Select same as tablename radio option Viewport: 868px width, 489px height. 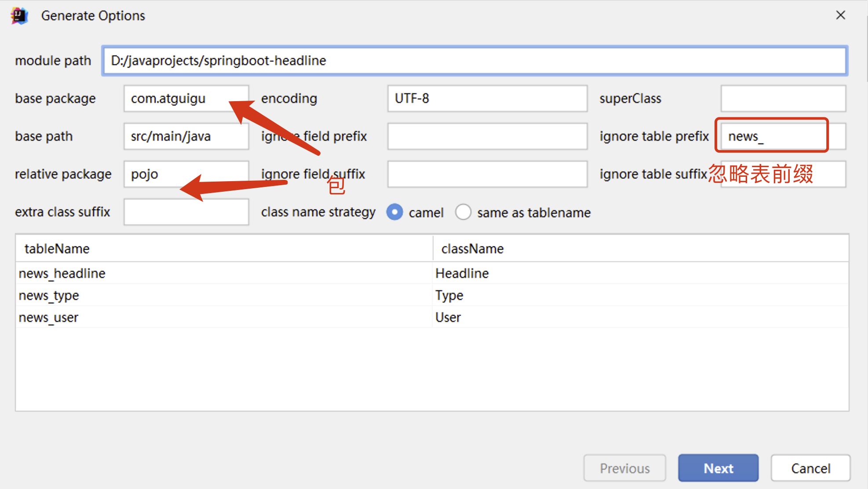(x=463, y=212)
